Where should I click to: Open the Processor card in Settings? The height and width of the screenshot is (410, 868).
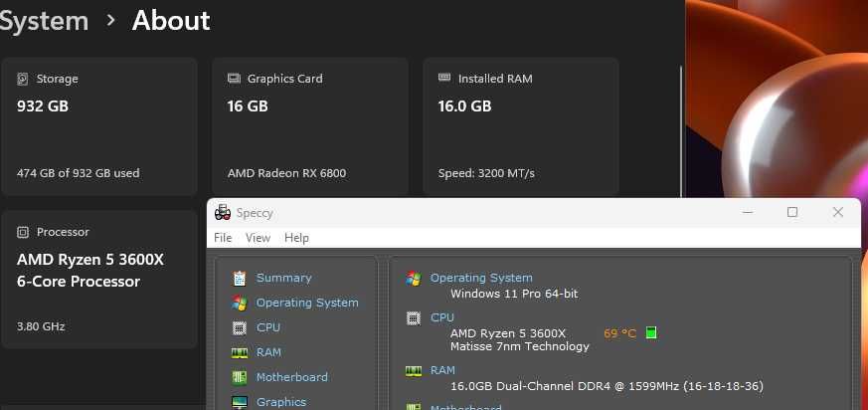coord(99,280)
